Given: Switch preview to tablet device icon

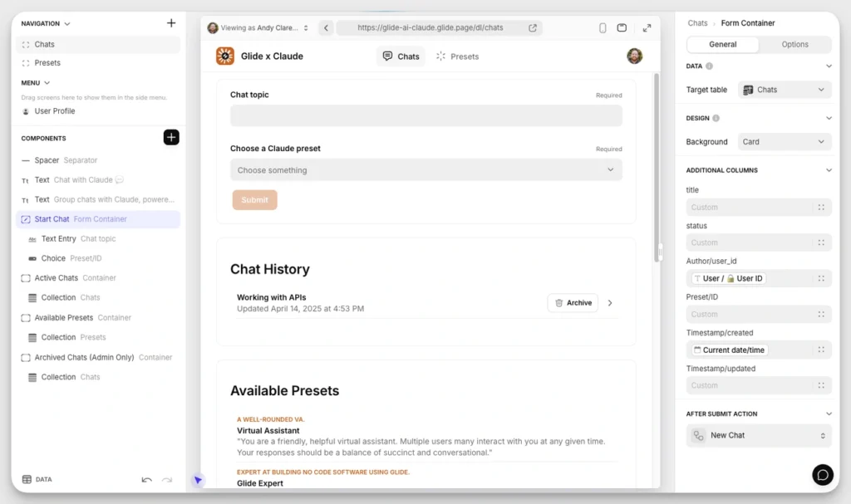Looking at the screenshot, I should (x=622, y=27).
